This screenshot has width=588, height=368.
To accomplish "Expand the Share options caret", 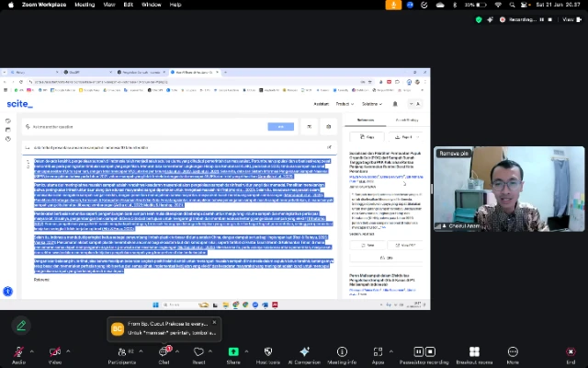I will (246, 351).
